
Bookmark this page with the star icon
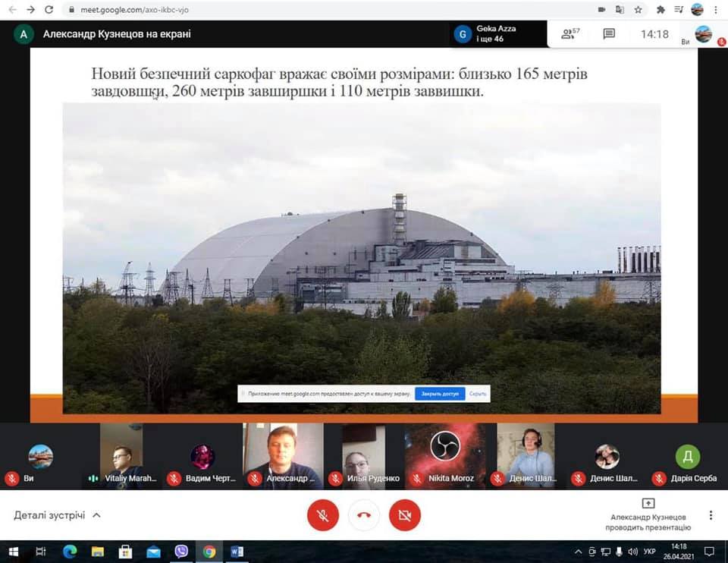639,10
